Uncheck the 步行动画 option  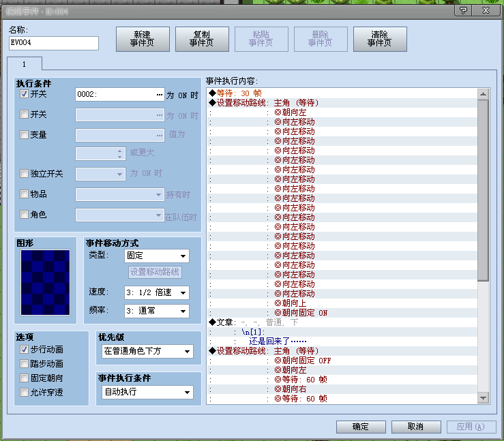24,350
